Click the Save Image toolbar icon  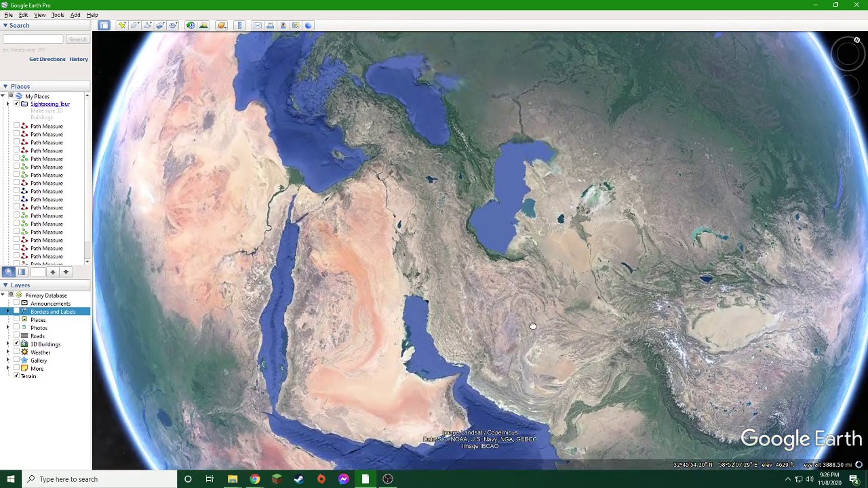(x=283, y=25)
